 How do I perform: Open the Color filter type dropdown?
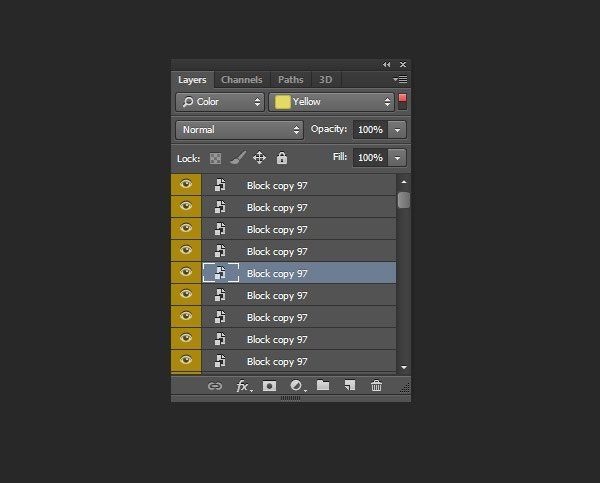point(220,102)
